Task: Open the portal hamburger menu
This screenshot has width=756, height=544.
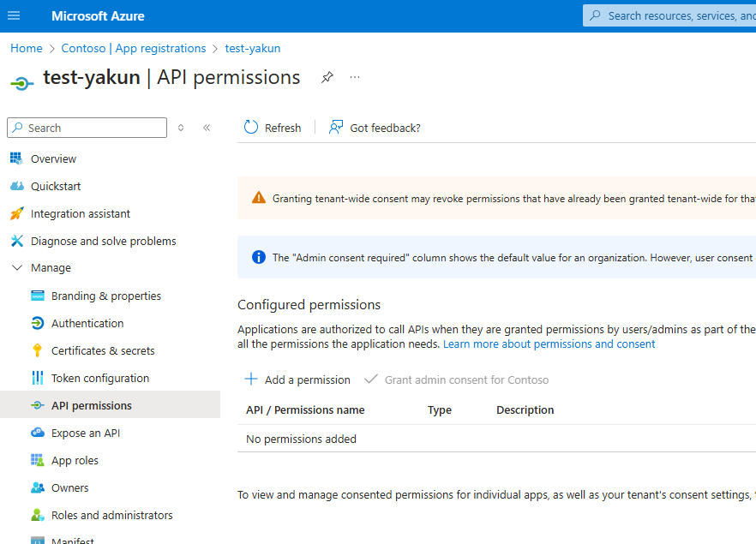Action: pos(14,16)
